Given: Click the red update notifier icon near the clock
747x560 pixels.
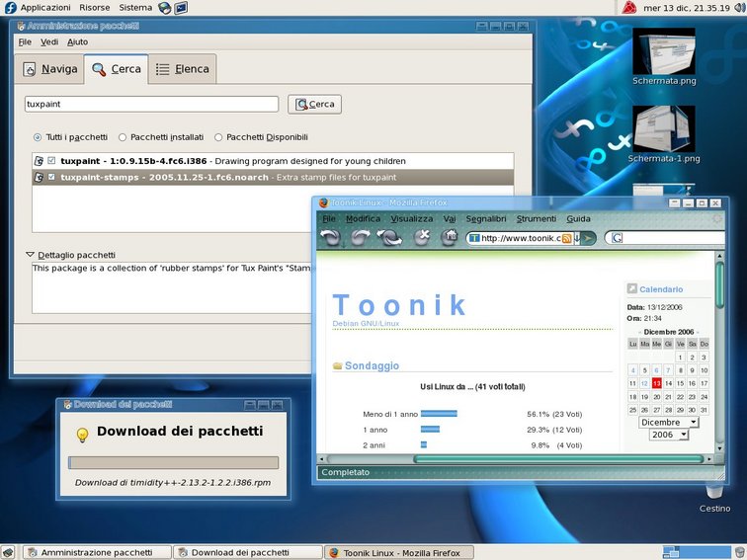Looking at the screenshot, I should [x=628, y=8].
